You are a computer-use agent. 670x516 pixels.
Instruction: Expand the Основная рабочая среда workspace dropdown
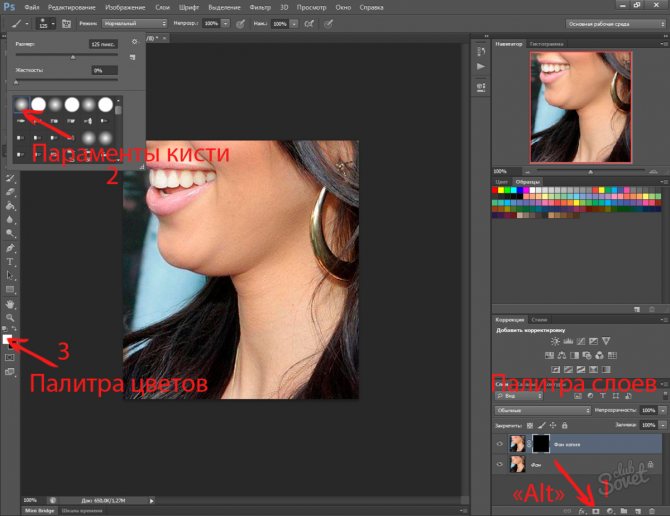click(x=611, y=22)
